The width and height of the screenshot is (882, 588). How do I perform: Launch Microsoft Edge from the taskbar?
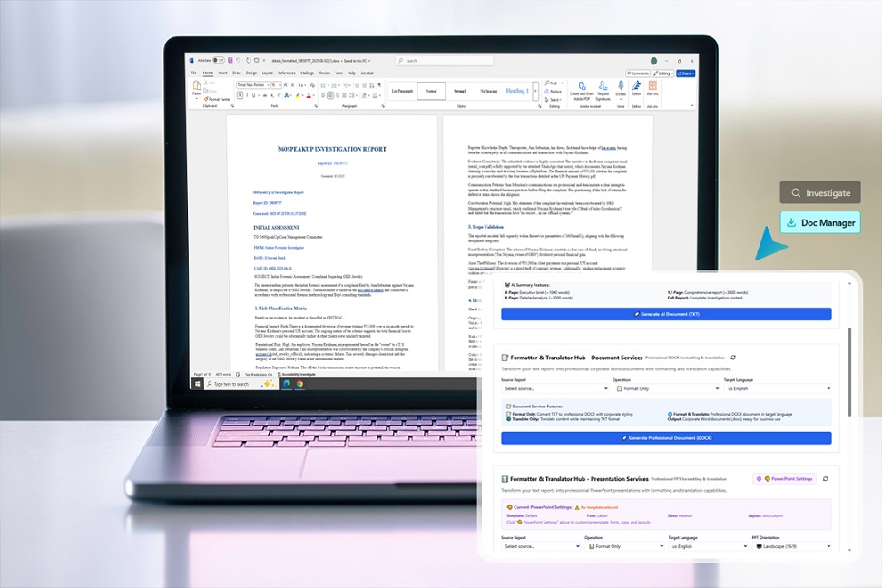point(286,384)
